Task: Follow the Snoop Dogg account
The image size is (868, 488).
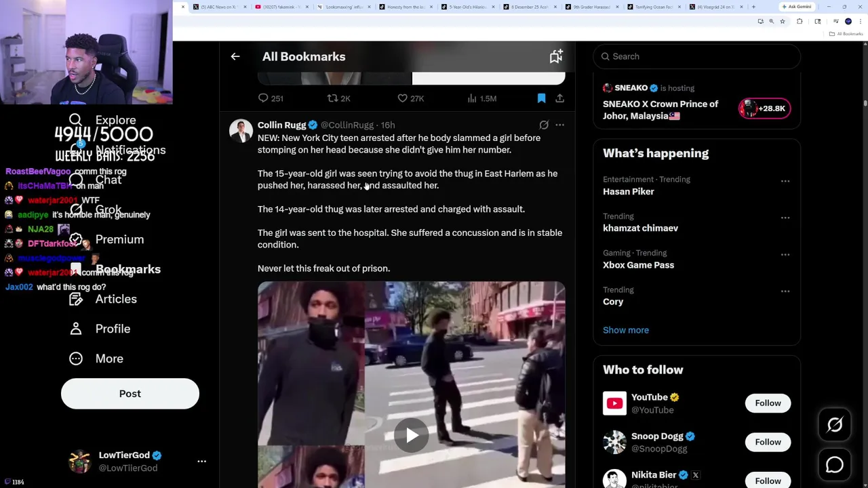Action: 768,442
